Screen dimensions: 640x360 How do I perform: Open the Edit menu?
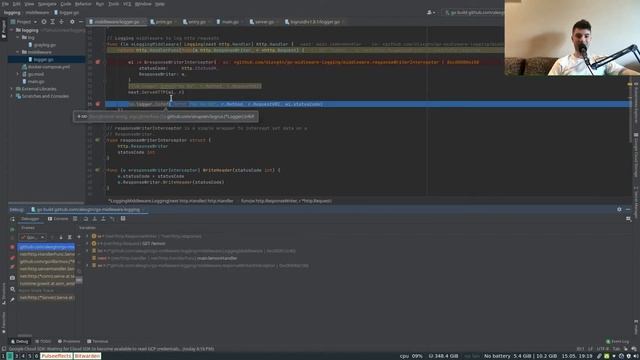[16, 4]
